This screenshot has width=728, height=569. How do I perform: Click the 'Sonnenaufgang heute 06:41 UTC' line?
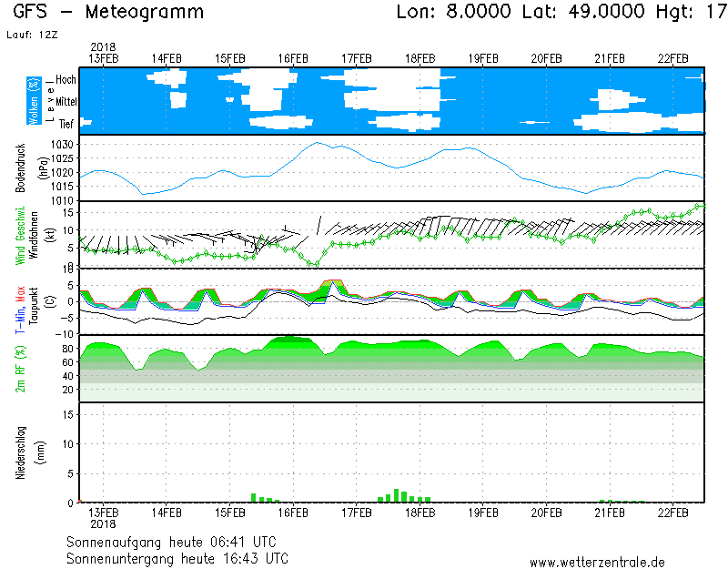pyautogui.click(x=171, y=542)
